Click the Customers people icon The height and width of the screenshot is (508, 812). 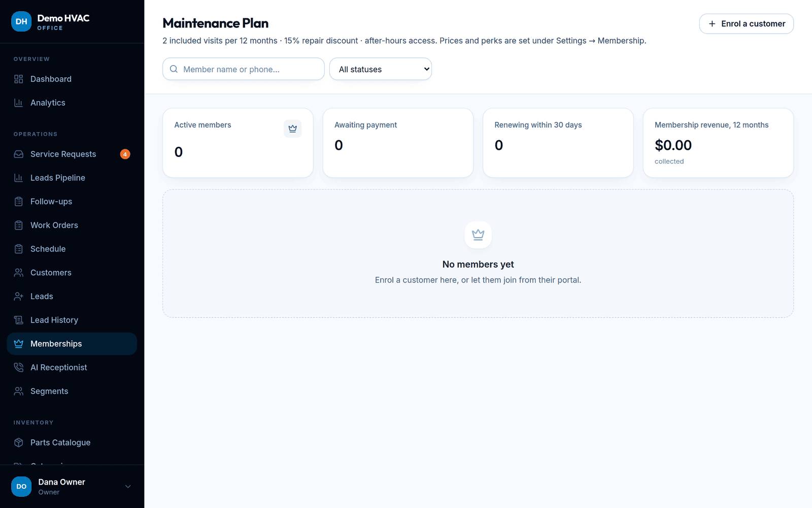point(19,273)
